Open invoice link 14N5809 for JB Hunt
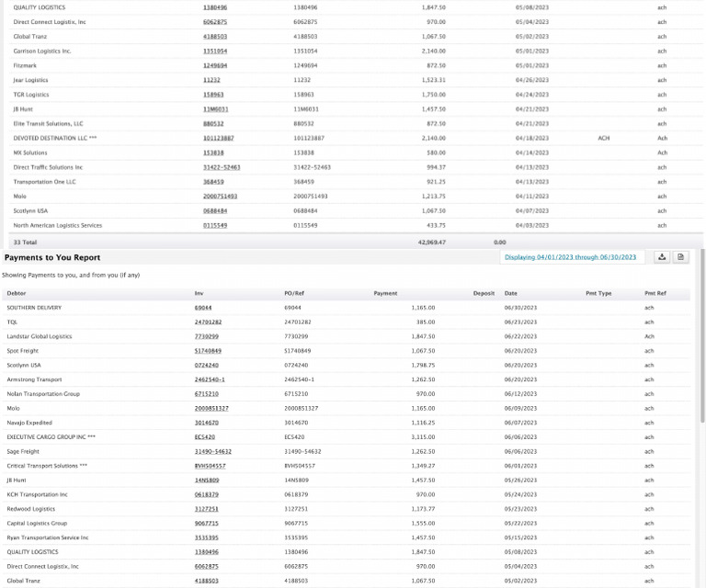The height and width of the screenshot is (588, 706). (207, 481)
